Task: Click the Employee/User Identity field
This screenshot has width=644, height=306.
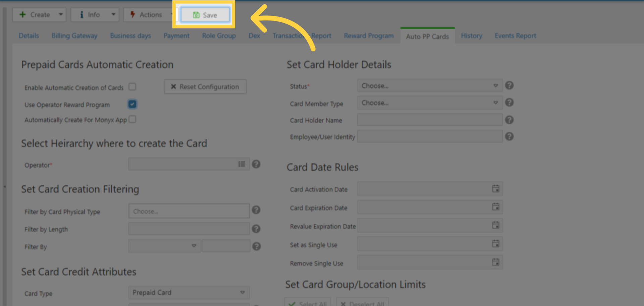Action: point(430,136)
